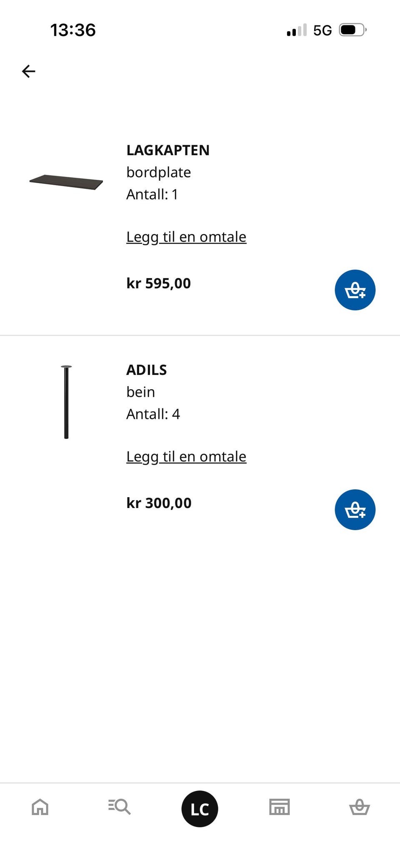Tap 'Legg til en omtale' for ADILS
The height and width of the screenshot is (868, 400).
coord(186,457)
